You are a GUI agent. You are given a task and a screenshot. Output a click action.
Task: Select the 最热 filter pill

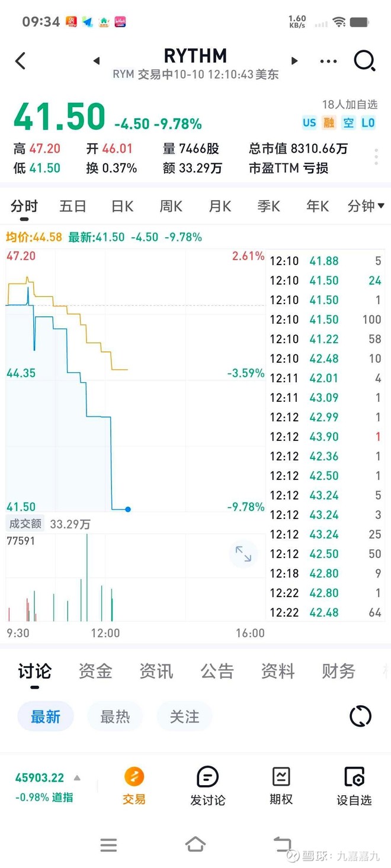(115, 717)
